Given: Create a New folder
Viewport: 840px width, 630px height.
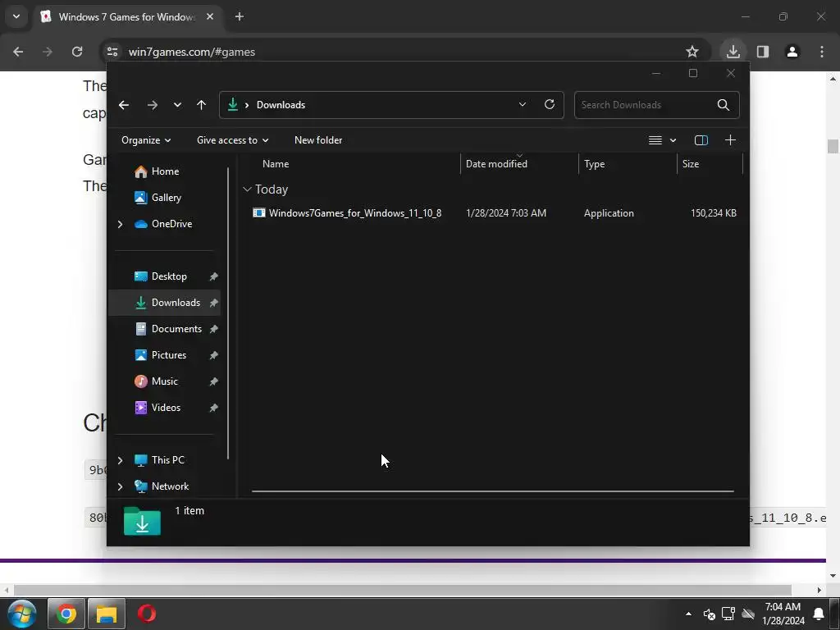Looking at the screenshot, I should coord(318,140).
